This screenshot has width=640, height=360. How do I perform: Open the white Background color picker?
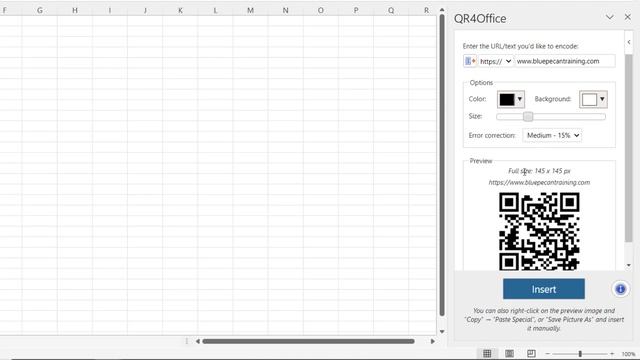coord(593,99)
